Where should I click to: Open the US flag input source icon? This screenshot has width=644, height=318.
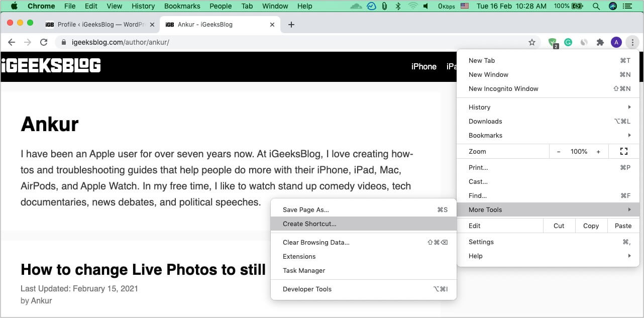465,6
